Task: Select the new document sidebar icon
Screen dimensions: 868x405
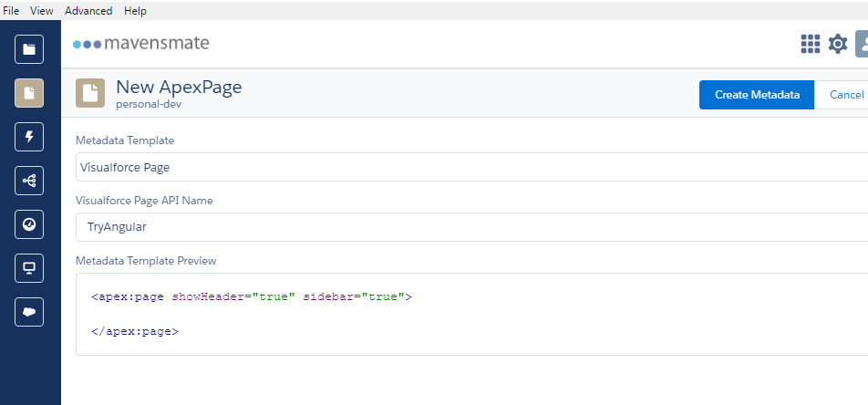Action: tap(29, 93)
